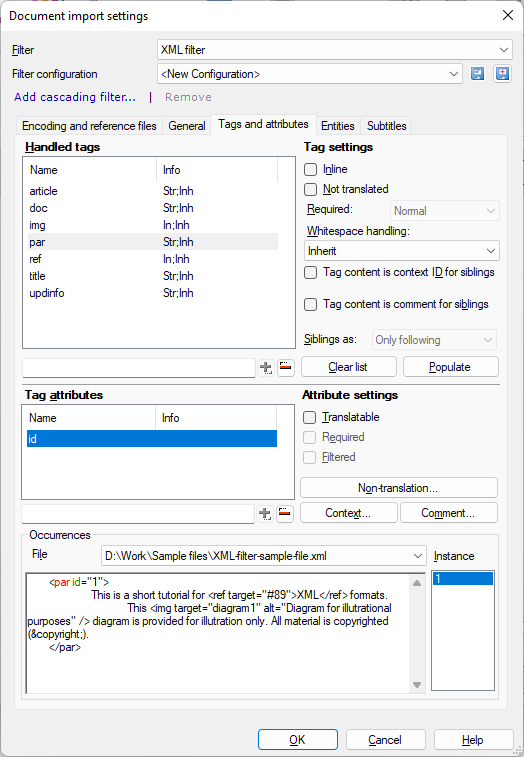Select the par tag row

(x=153, y=242)
